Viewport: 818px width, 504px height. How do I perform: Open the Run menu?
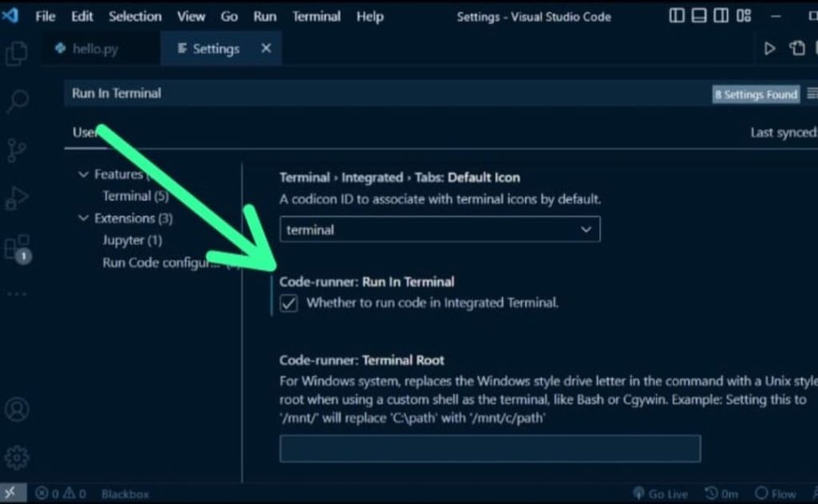265,17
